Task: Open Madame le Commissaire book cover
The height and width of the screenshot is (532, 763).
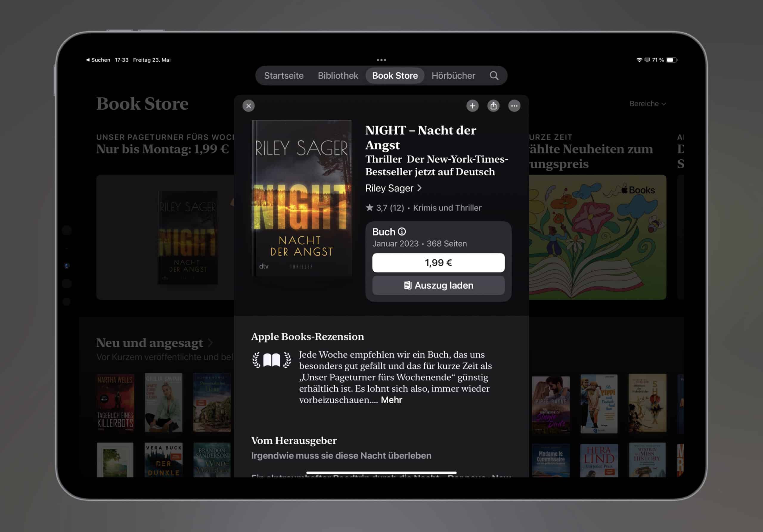Action: pyautogui.click(x=550, y=461)
